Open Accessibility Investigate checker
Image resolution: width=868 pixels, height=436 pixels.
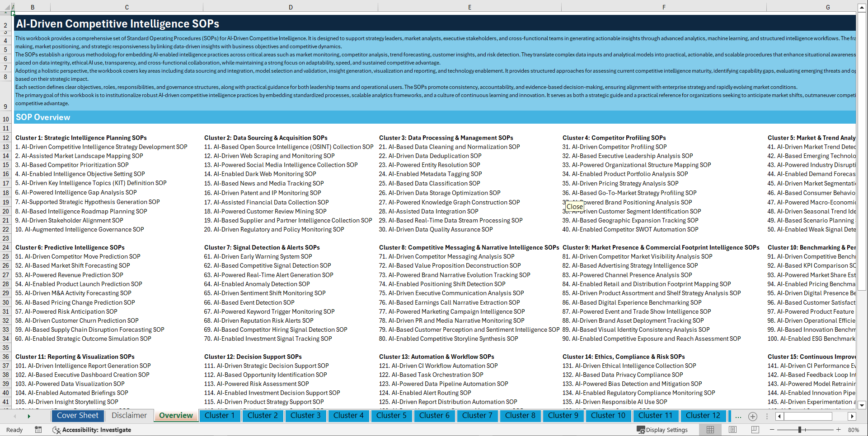(92, 430)
